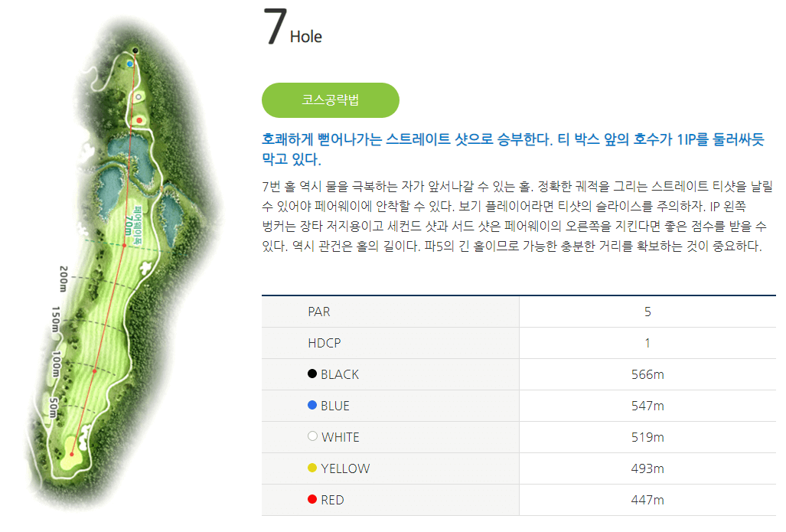Viewport: 786px width, 532px height.
Task: Click the white tee marker on the course map
Action: (x=139, y=96)
